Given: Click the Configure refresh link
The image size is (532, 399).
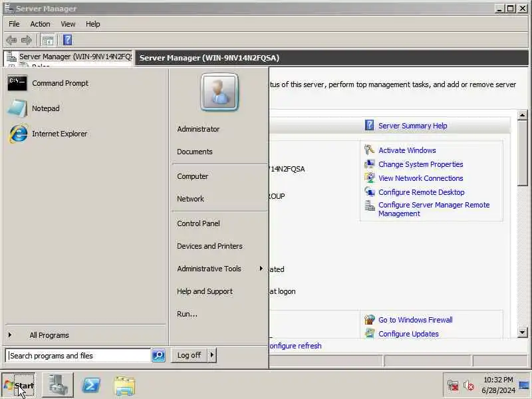Looking at the screenshot, I should pos(295,346).
